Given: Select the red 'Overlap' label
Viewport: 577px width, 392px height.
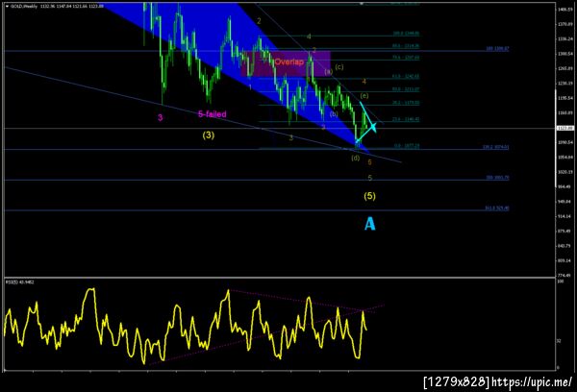Looking at the screenshot, I should 289,61.
